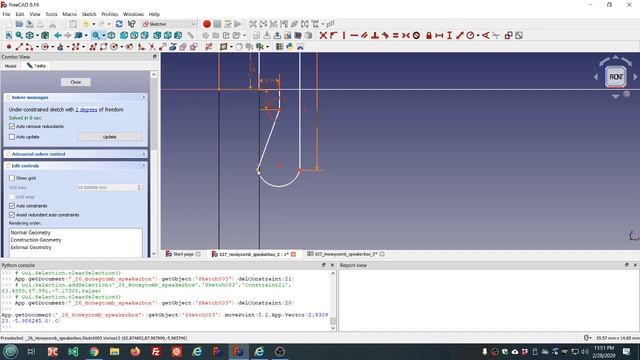Click the fit all view icon
Image resolution: width=640 pixels, height=360 pixels.
pos(9,36)
